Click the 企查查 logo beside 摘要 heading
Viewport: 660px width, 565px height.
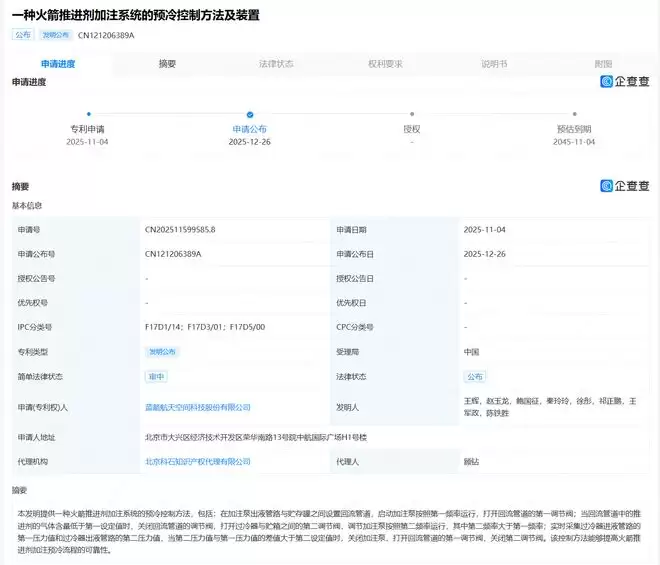[625, 186]
